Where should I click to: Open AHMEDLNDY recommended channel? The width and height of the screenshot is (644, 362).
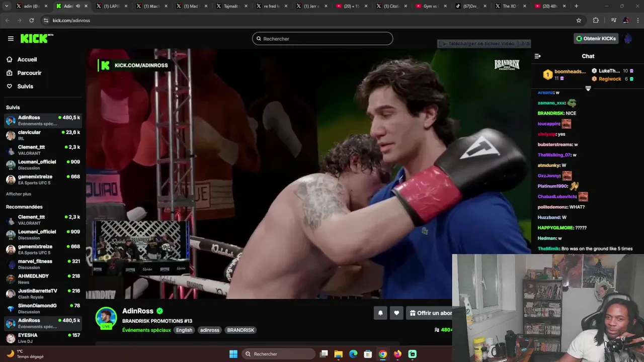point(43,279)
